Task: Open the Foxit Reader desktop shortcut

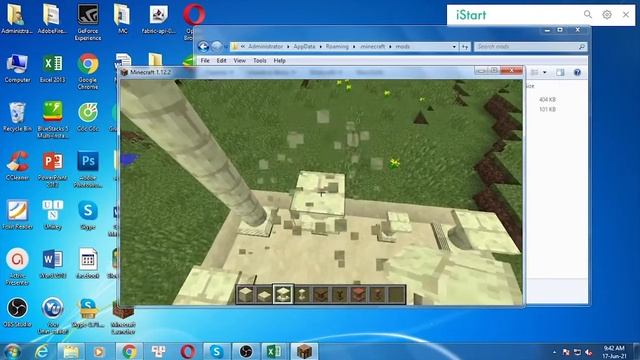Action: click(17, 215)
